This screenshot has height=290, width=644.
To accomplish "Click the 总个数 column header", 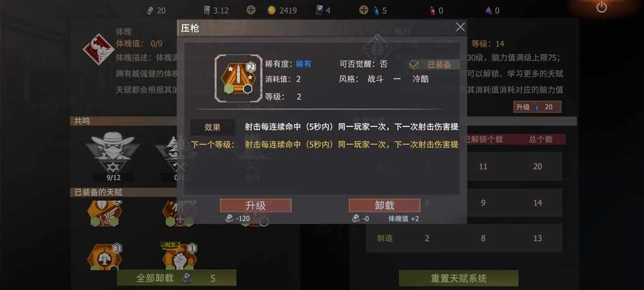I will click(x=540, y=139).
